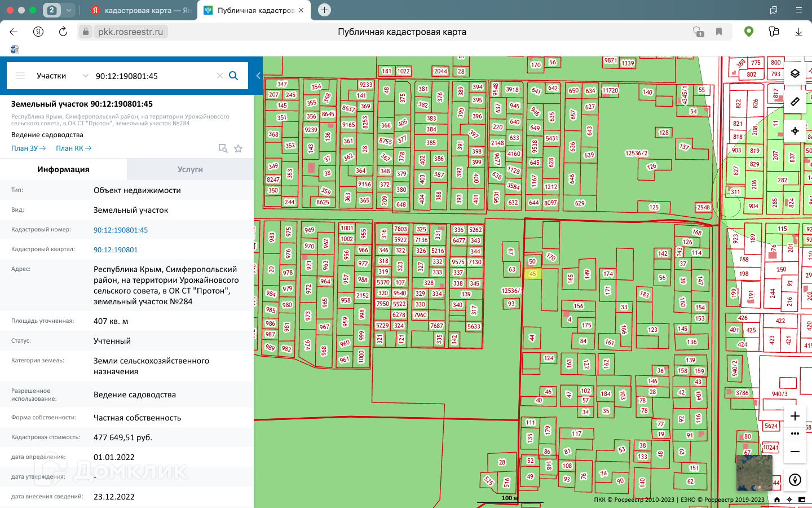Viewport: 812px width, 508px height.
Task: Zoom out the map with minus
Action: (795, 452)
